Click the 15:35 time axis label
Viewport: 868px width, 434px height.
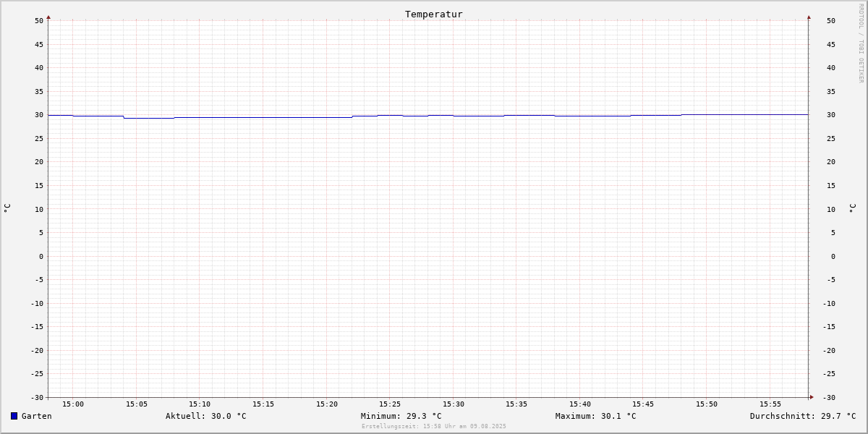pos(516,404)
